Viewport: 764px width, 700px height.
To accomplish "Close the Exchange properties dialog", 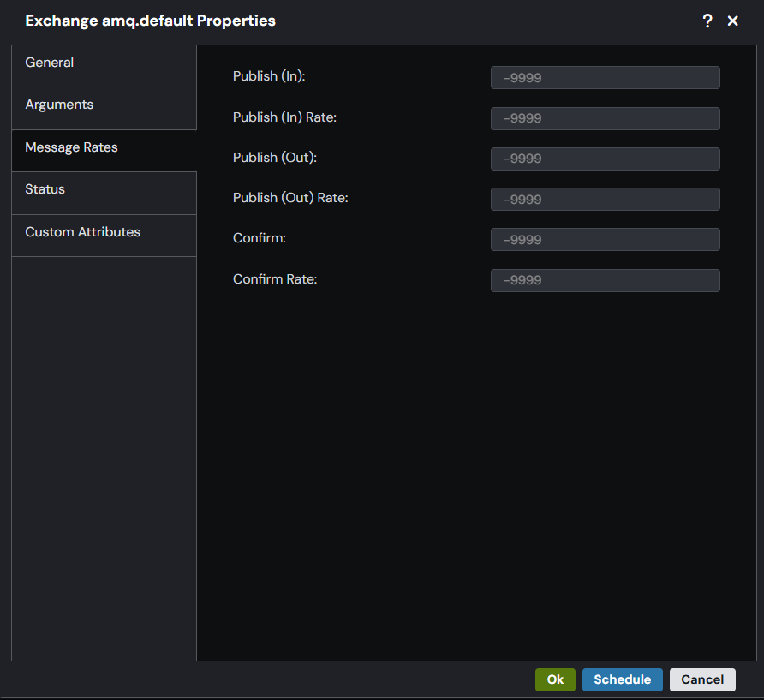I will pyautogui.click(x=733, y=21).
